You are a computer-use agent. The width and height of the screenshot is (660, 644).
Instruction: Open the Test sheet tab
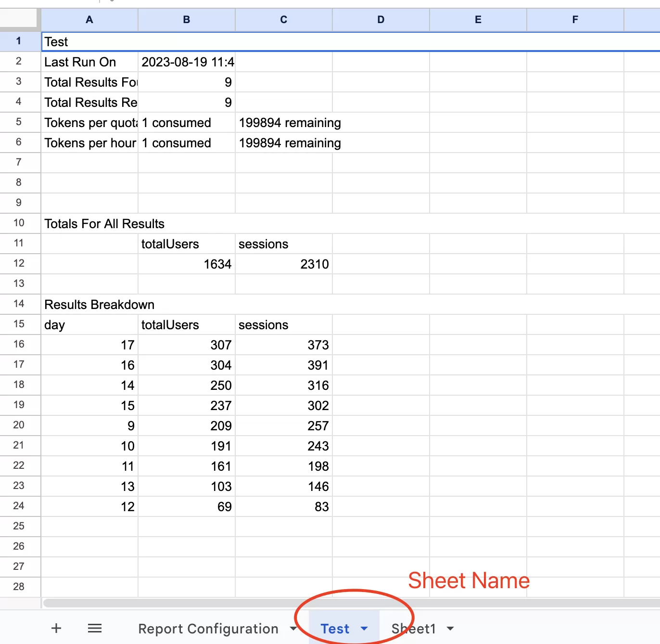point(335,629)
